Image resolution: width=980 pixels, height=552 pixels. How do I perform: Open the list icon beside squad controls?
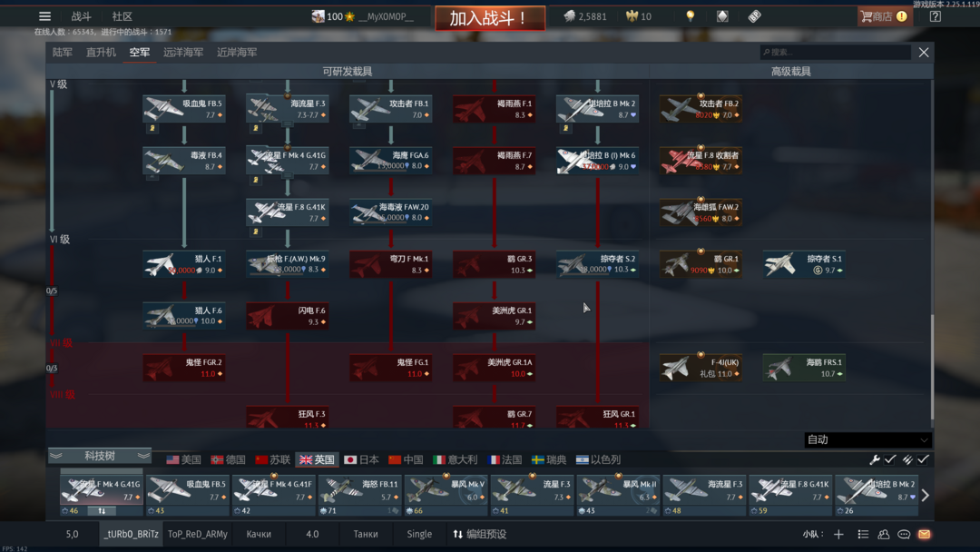click(x=863, y=534)
